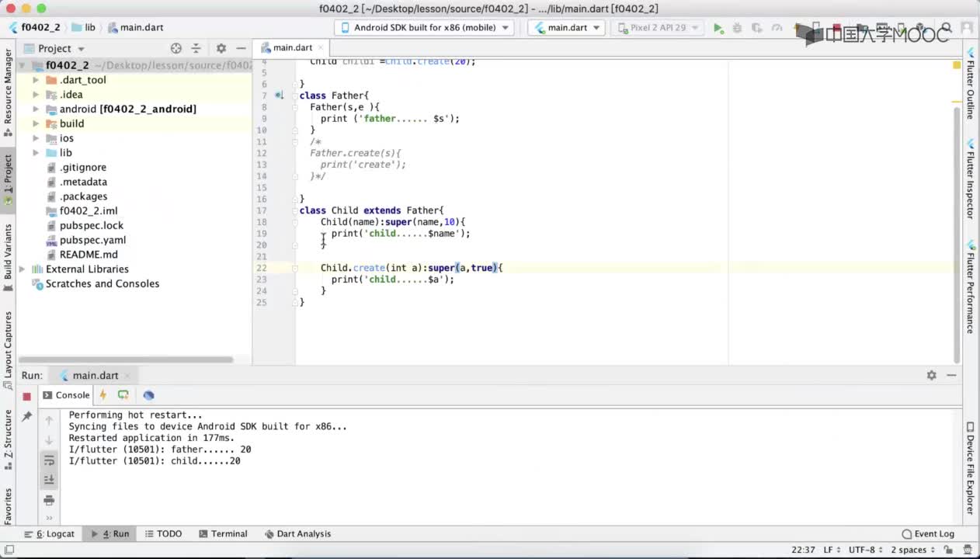Close the main.dart editor tab
The image size is (980, 559).
[320, 48]
